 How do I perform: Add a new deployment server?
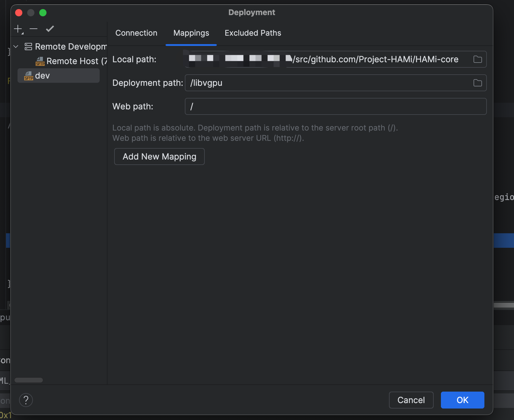click(18, 29)
